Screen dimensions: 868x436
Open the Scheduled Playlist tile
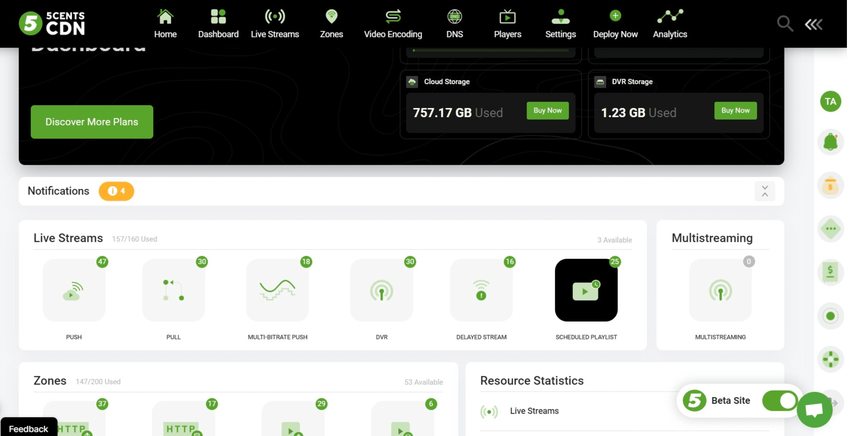(586, 290)
